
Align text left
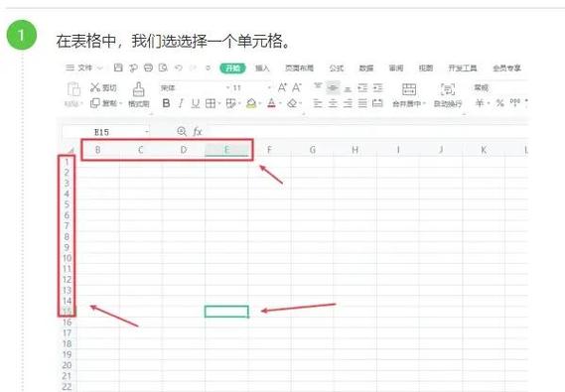coord(318,103)
